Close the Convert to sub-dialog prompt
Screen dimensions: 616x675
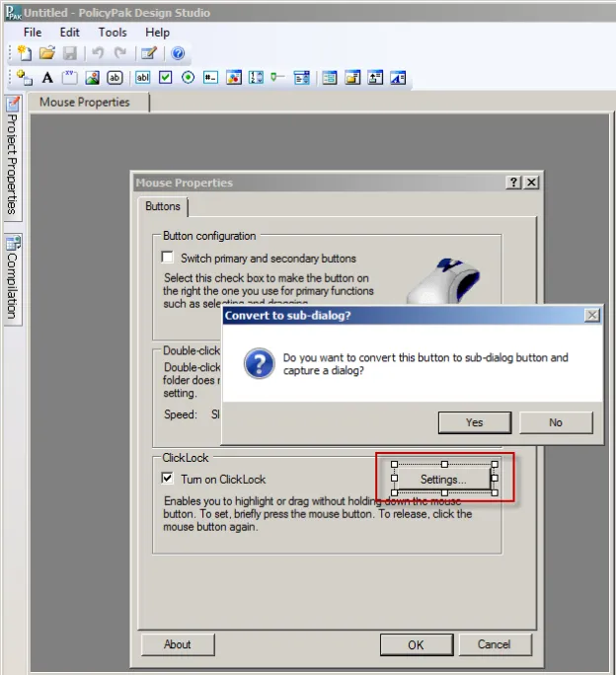coord(592,316)
